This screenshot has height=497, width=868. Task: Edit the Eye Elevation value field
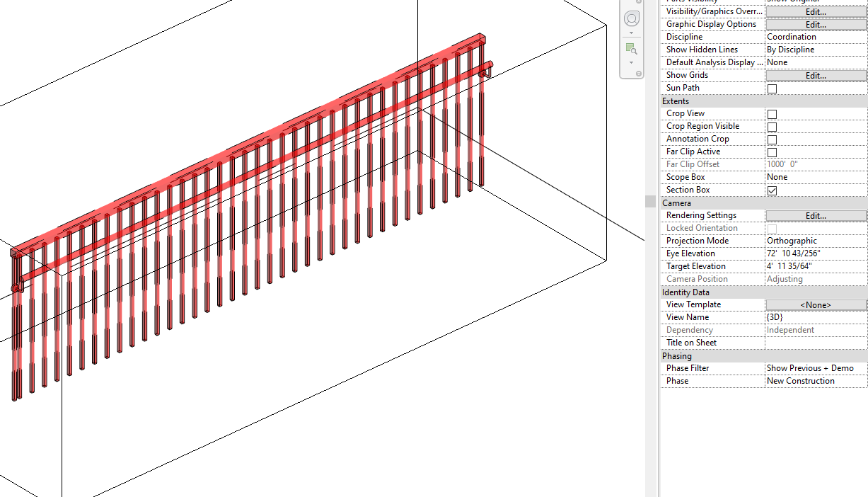(815, 253)
